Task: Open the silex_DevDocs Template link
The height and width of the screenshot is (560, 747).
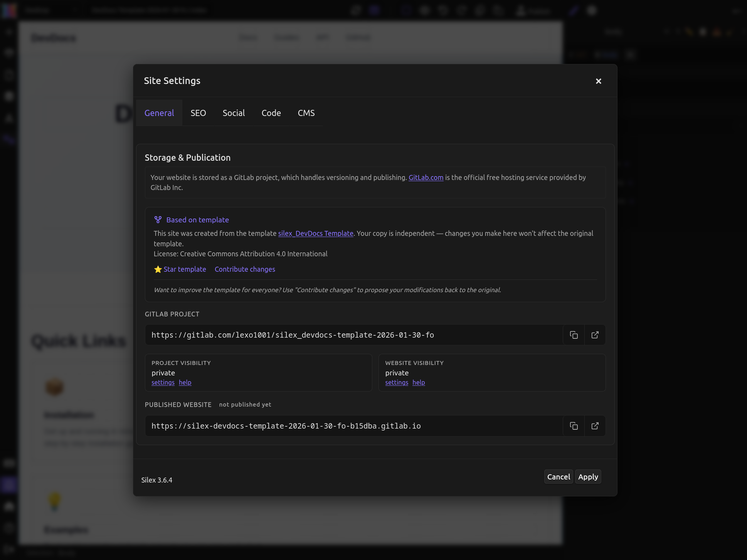Action: [316, 233]
